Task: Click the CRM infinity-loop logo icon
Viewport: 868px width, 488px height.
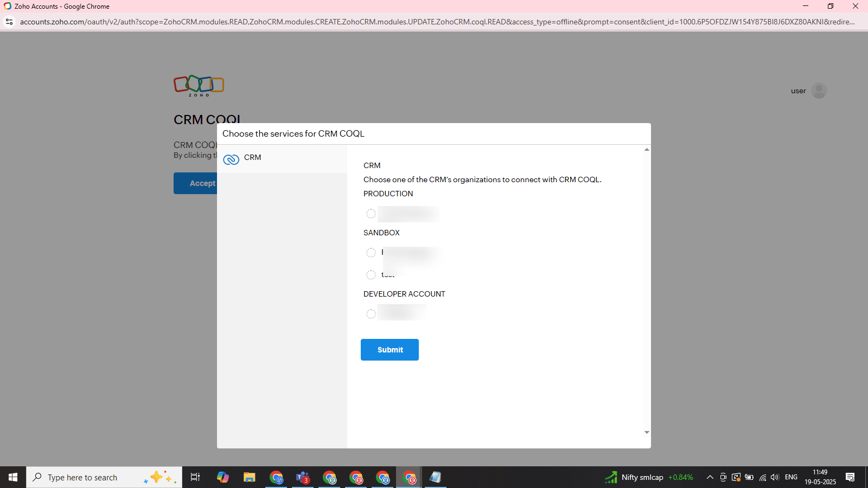Action: pos(231,159)
